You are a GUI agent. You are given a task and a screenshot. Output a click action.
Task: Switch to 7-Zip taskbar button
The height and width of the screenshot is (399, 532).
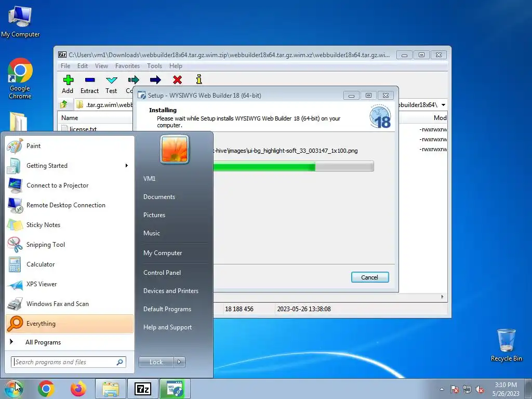143,389
